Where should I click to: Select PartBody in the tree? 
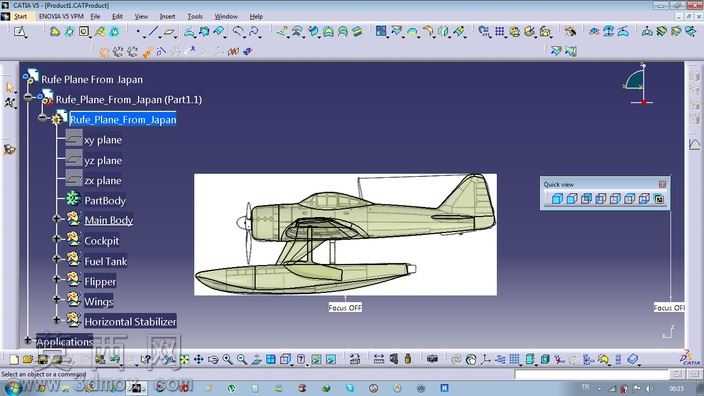pyautogui.click(x=105, y=201)
